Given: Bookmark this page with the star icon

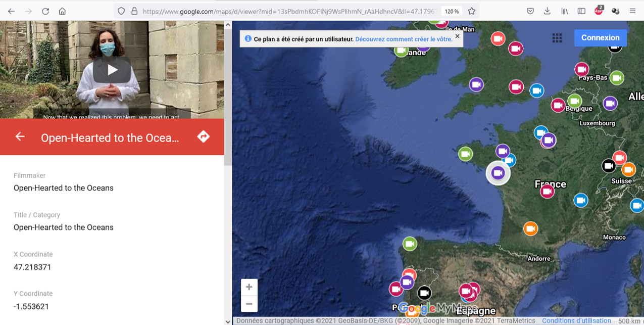Looking at the screenshot, I should [471, 11].
